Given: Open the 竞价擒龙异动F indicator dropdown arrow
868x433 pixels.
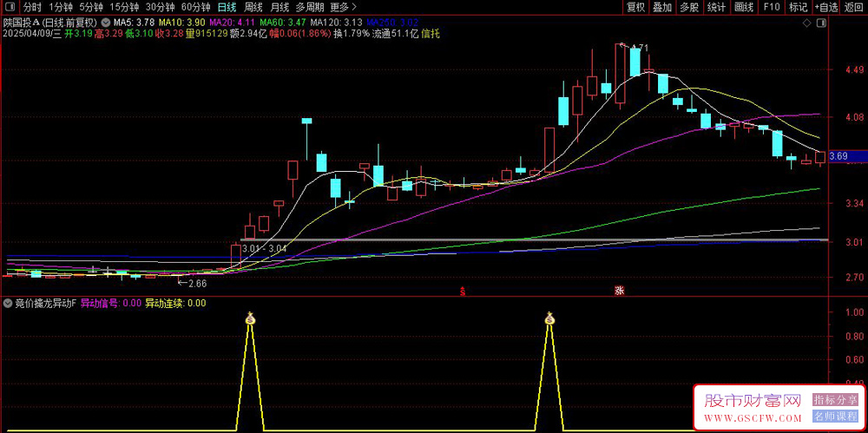Looking at the screenshot, I should tap(7, 304).
